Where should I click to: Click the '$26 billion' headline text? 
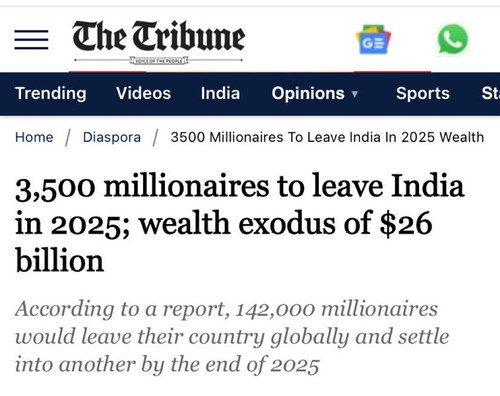click(224, 242)
